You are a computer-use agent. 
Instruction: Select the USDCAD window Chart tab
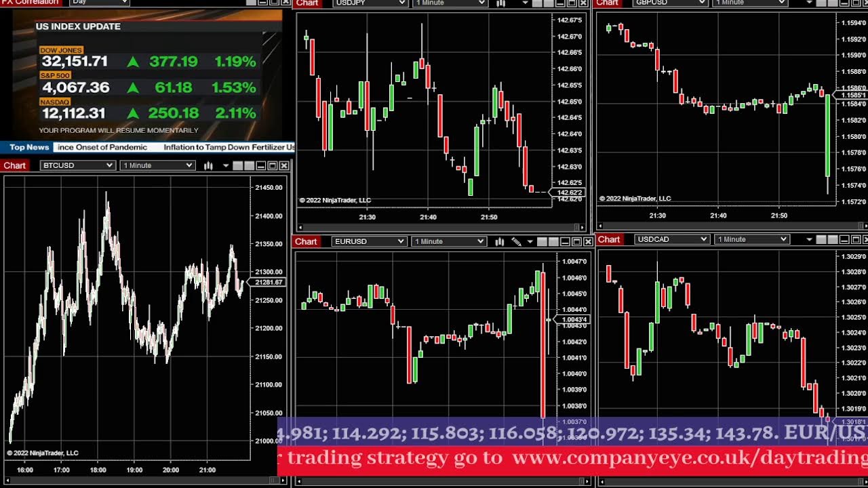click(609, 239)
